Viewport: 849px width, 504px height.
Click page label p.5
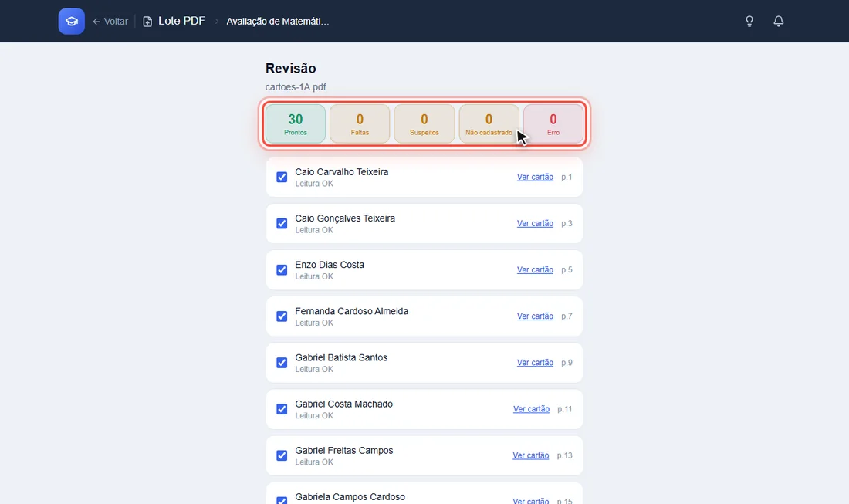(567, 270)
